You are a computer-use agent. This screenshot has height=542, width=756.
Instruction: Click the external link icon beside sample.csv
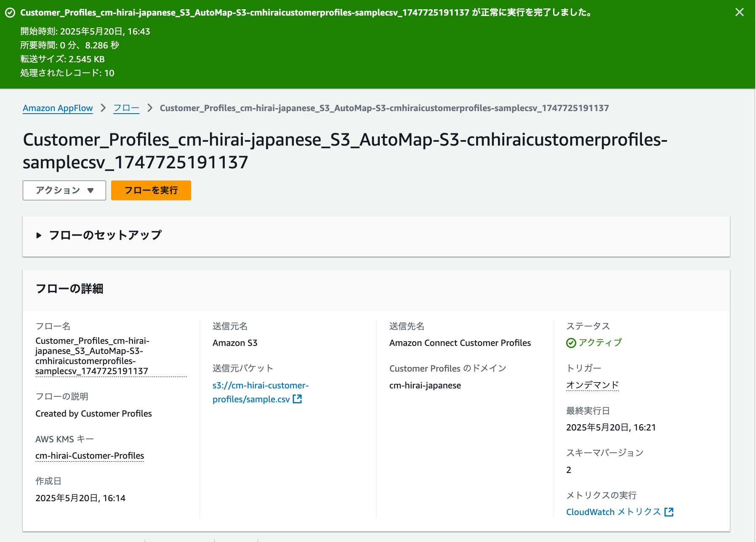point(297,399)
